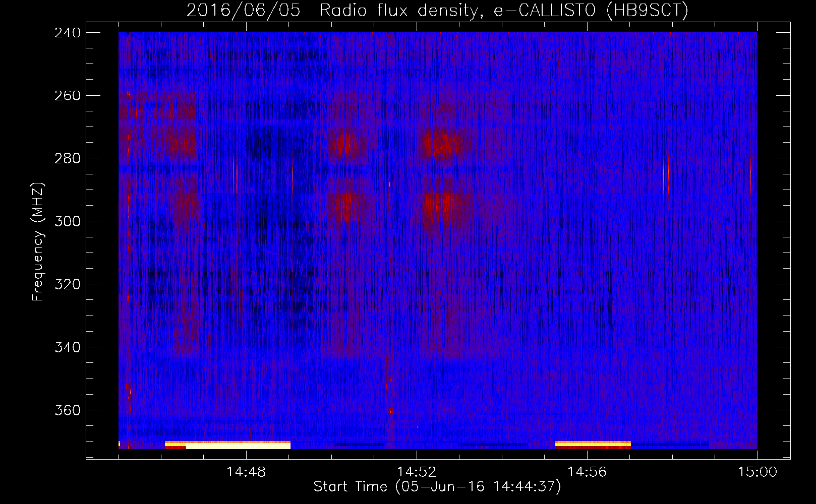The image size is (816, 504).
Task: Click the 14:56 time tick label
Action: (587, 472)
